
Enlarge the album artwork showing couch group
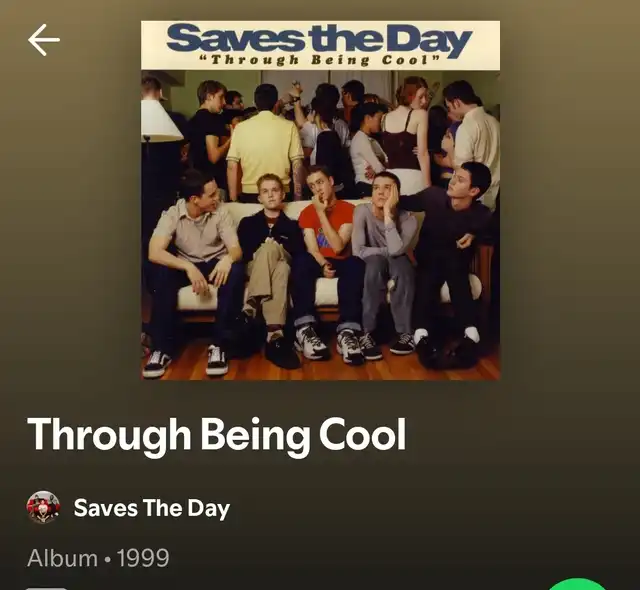click(320, 200)
